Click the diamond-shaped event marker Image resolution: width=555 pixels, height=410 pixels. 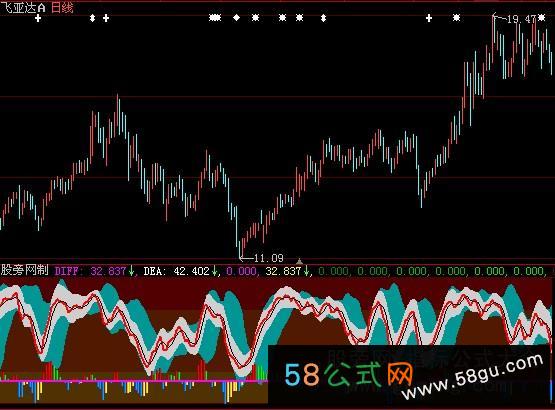pyautogui.click(x=236, y=17)
